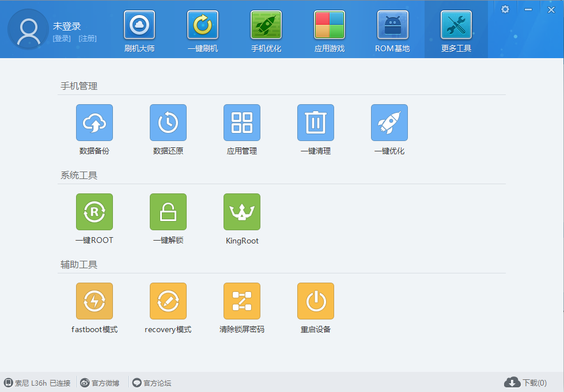The height and width of the screenshot is (392, 564).
Task: Click the 一键ROOT icon
Action: click(94, 212)
